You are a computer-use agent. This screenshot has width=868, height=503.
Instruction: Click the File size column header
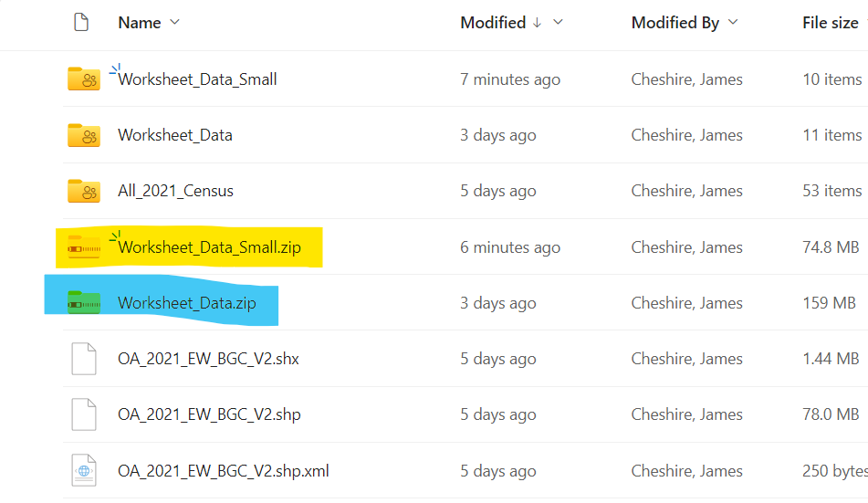(x=830, y=23)
